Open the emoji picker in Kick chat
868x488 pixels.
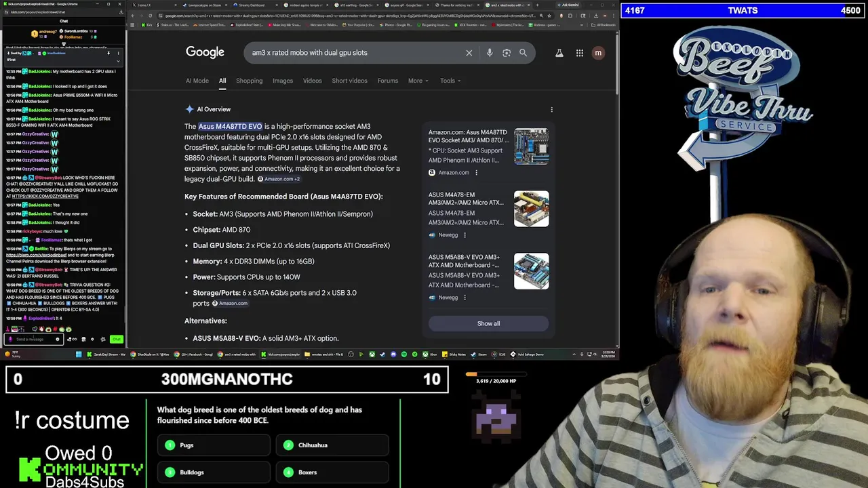coord(58,339)
